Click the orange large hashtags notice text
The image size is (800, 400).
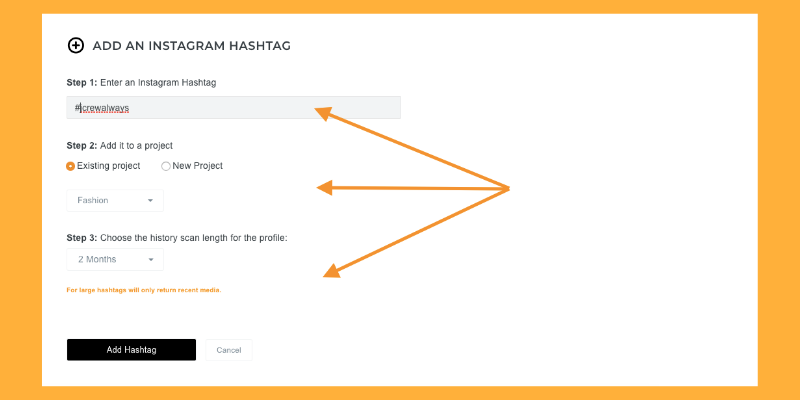144,290
